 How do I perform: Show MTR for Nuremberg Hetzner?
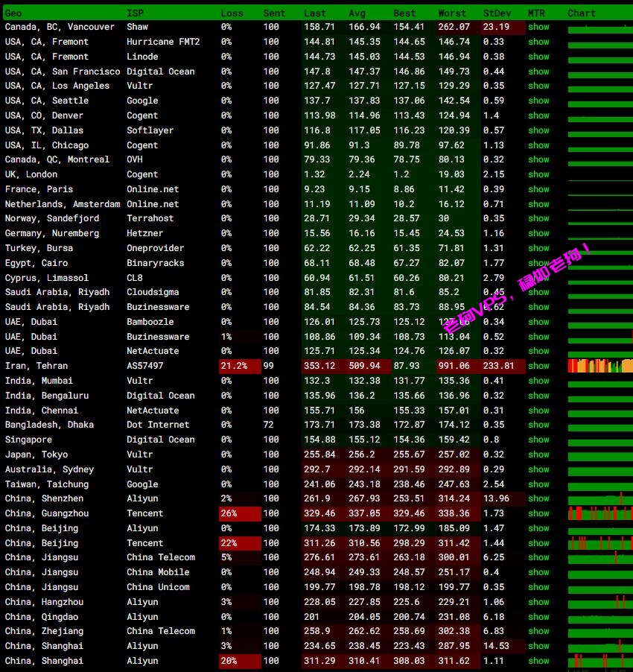538,233
